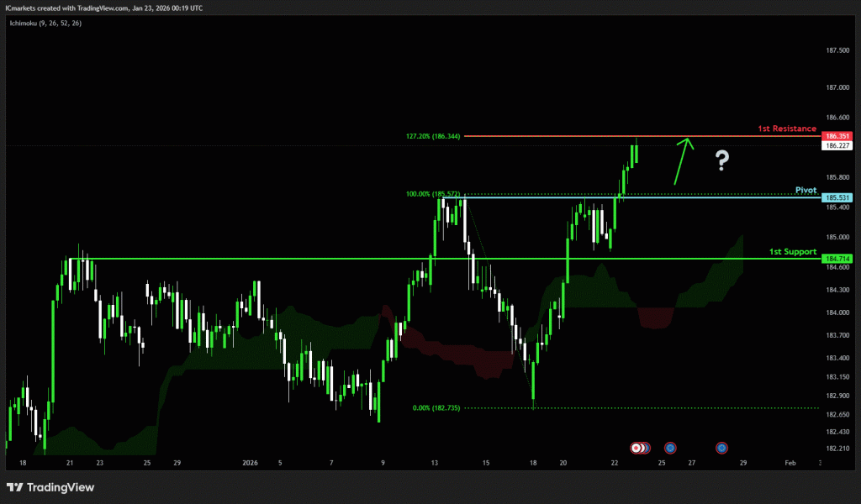
Task: Select the 100.00% (185.572) Fibonacci label
Action: click(432, 193)
